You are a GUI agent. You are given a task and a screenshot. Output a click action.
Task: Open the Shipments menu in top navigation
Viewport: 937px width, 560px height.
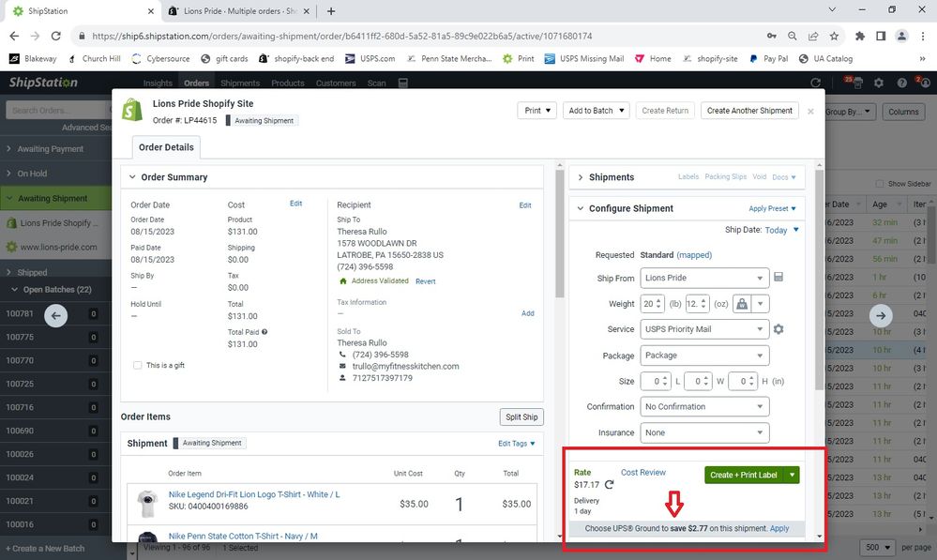pyautogui.click(x=240, y=83)
